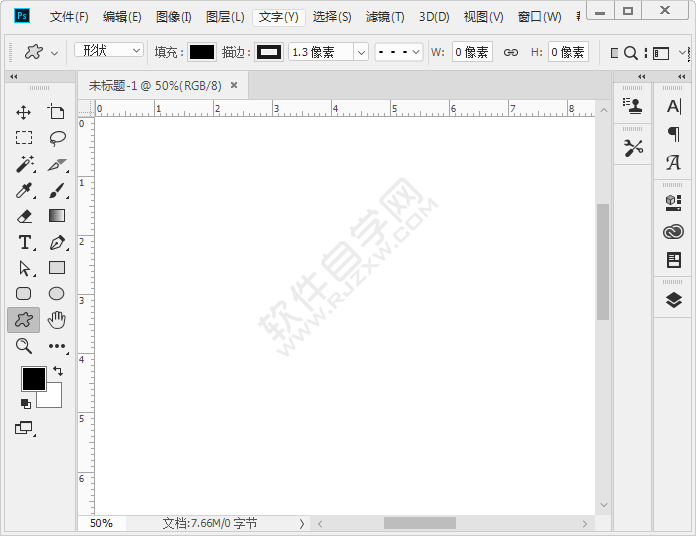
Task: Open the 形状 tool mode dropdown
Action: 109,51
